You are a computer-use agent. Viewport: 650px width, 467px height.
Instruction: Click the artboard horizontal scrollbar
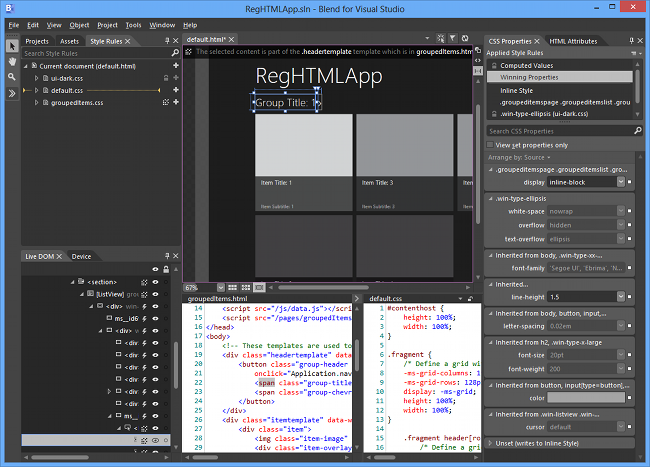tap(323, 287)
